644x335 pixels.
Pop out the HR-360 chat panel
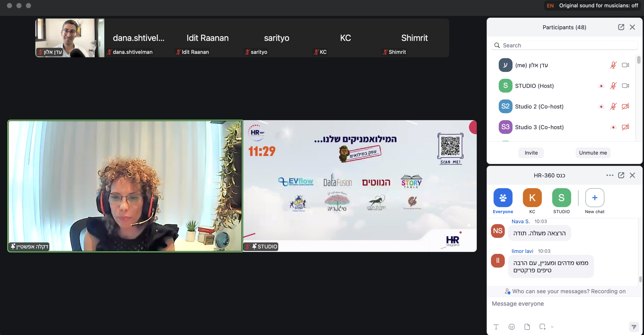pos(621,175)
